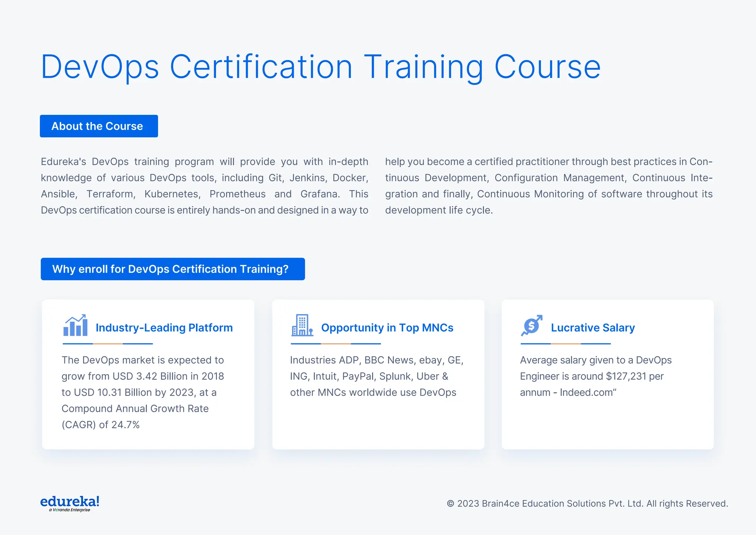Click the DevOps market growth description text

[142, 392]
